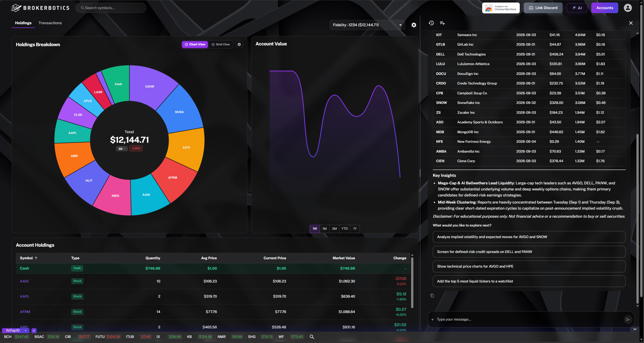The width and height of the screenshot is (644, 343).
Task: Add a new ticker list with plus button
Action: pos(34,331)
